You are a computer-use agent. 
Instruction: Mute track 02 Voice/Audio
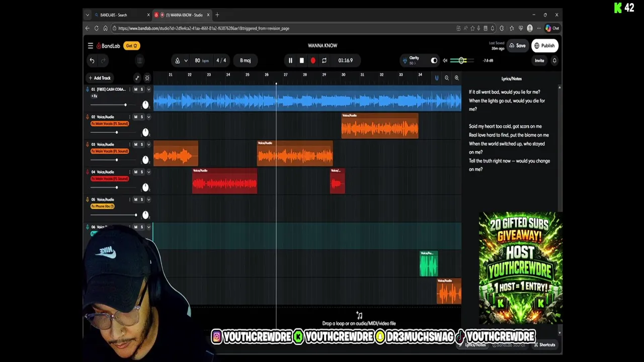coord(135,117)
